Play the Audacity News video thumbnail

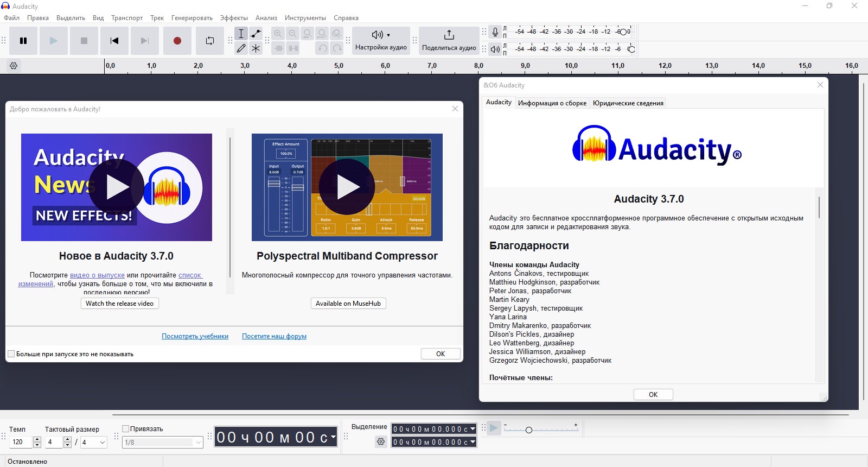117,187
